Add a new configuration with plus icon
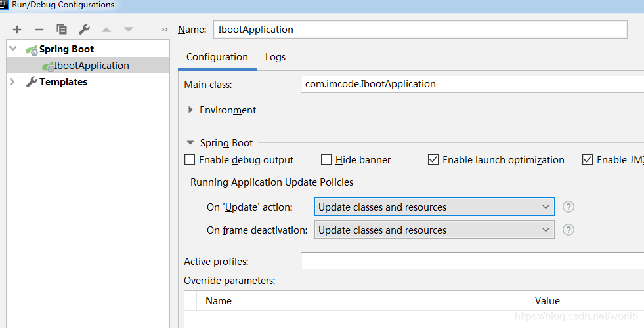644x328 pixels. click(17, 30)
